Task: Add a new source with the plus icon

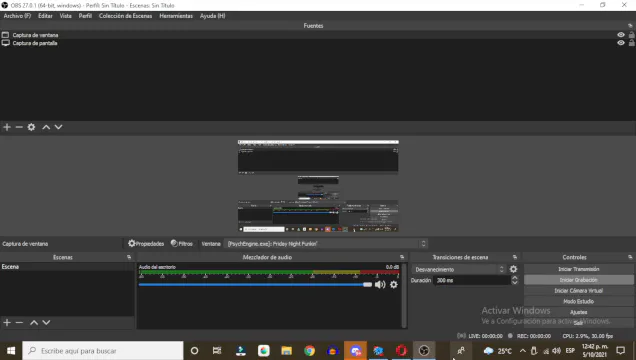Action: point(7,127)
